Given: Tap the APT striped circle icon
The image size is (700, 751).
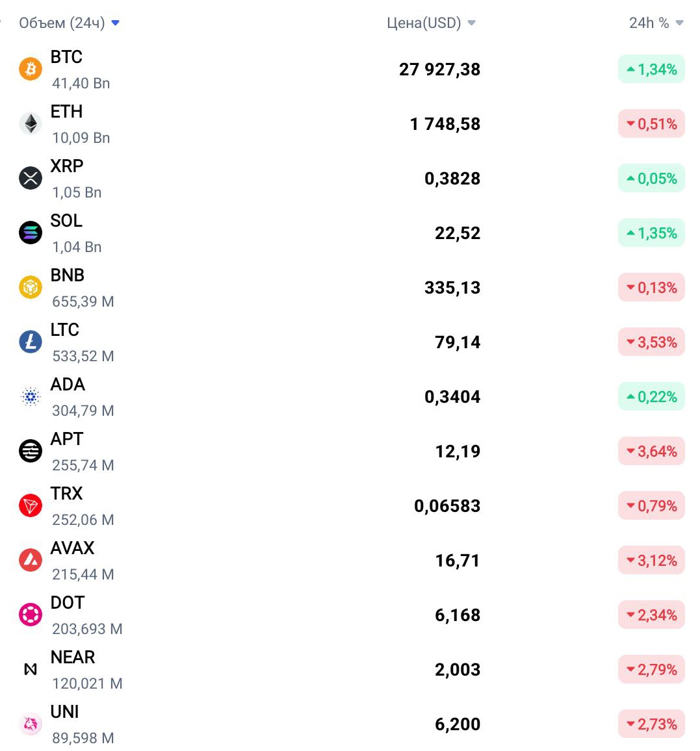Looking at the screenshot, I should [x=30, y=451].
